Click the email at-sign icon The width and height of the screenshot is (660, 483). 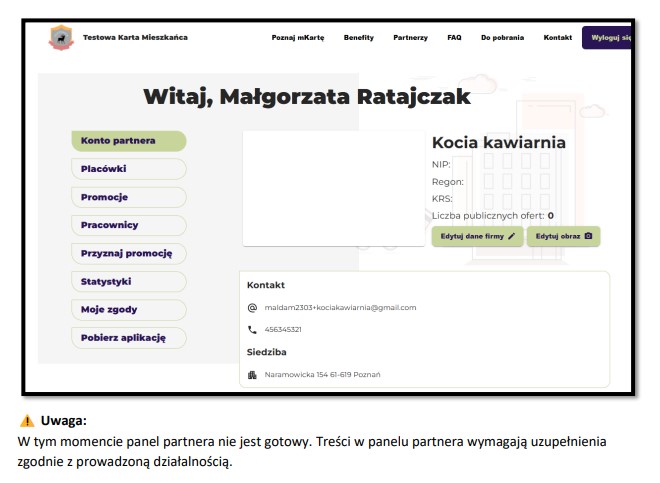point(252,308)
